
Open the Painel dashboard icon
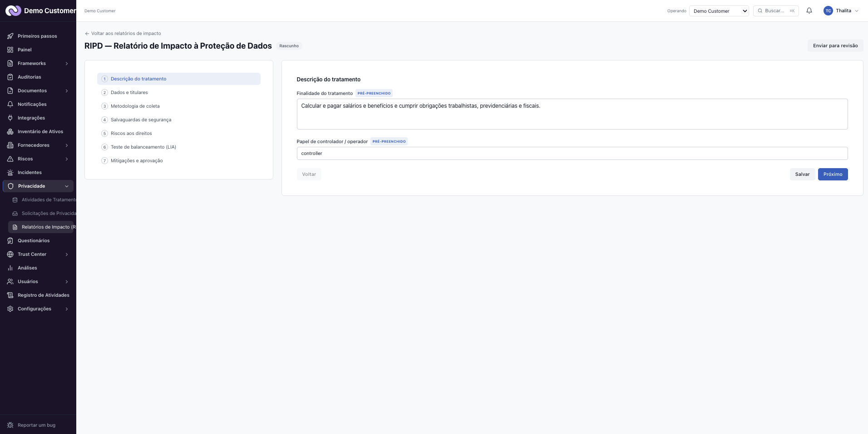[10, 50]
